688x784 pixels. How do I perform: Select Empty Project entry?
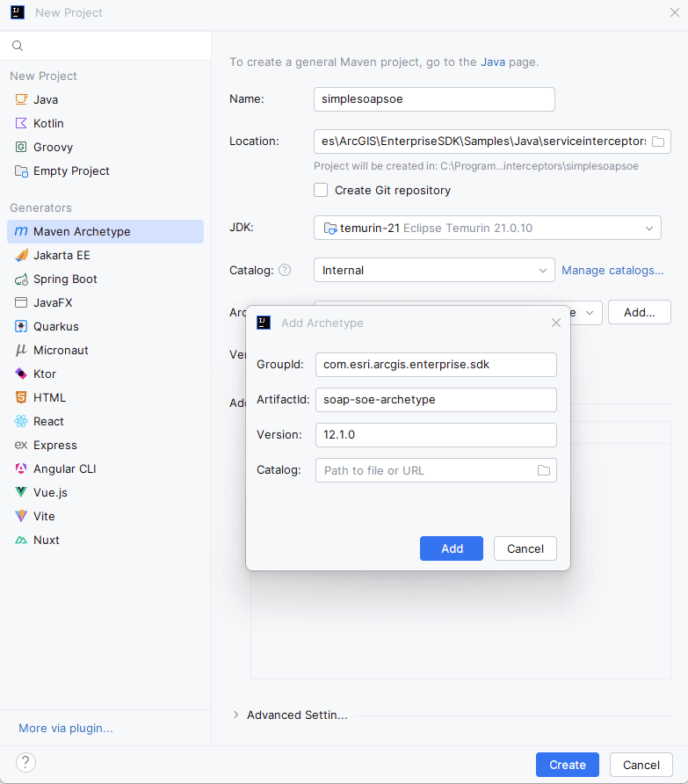point(105,171)
